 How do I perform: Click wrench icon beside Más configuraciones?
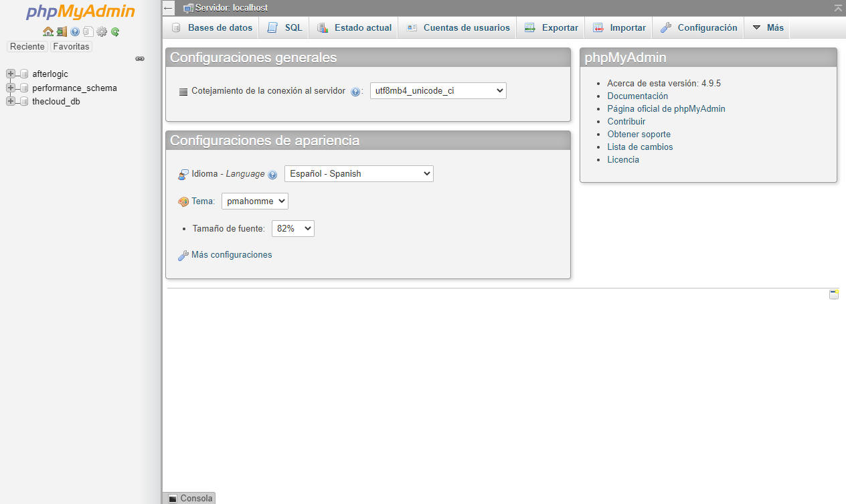(183, 255)
